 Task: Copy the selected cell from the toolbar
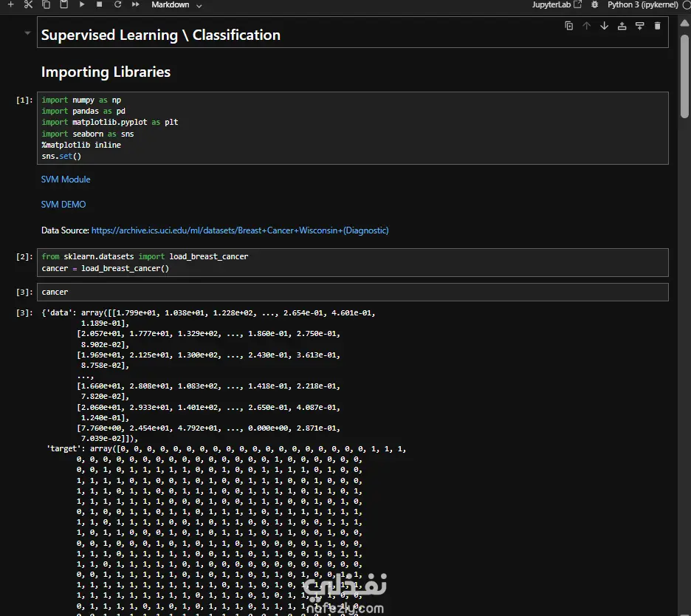coord(47,4)
